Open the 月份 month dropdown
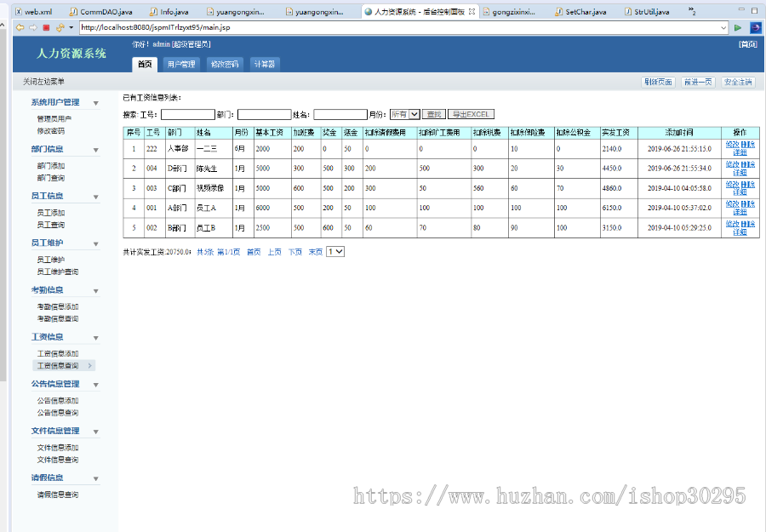Image resolution: width=766 pixels, height=532 pixels. [404, 114]
